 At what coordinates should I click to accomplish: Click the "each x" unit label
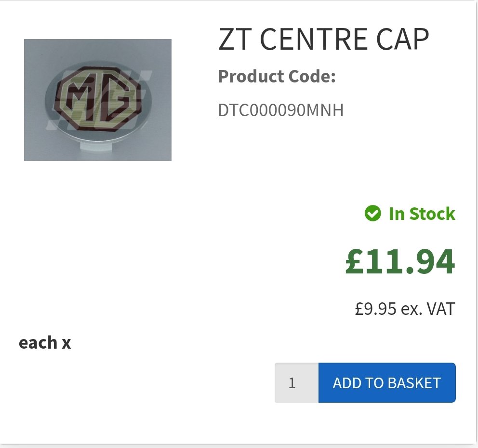pyautogui.click(x=45, y=343)
